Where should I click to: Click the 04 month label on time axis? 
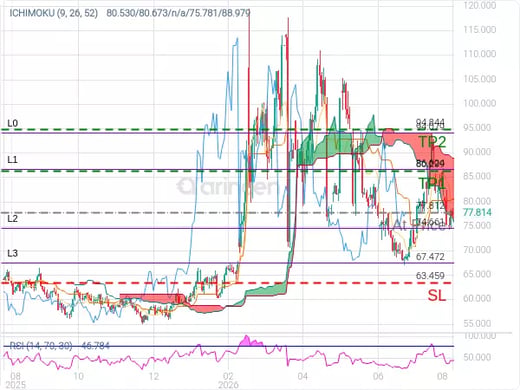coord(302,377)
